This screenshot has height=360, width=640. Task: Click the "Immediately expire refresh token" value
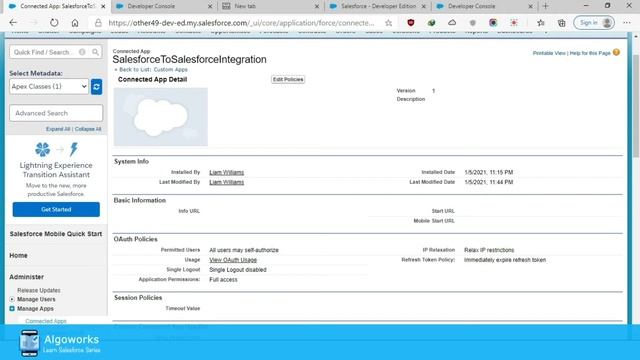(x=505, y=260)
